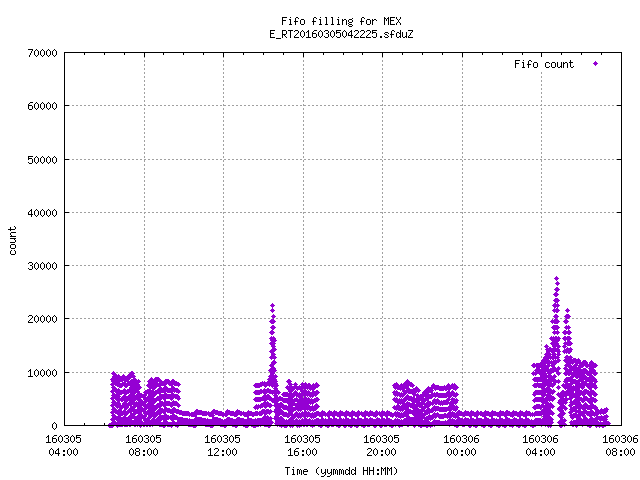
Task: Select the filename E_RT20160305042225.sfduZ subtitle
Action: click(341, 34)
